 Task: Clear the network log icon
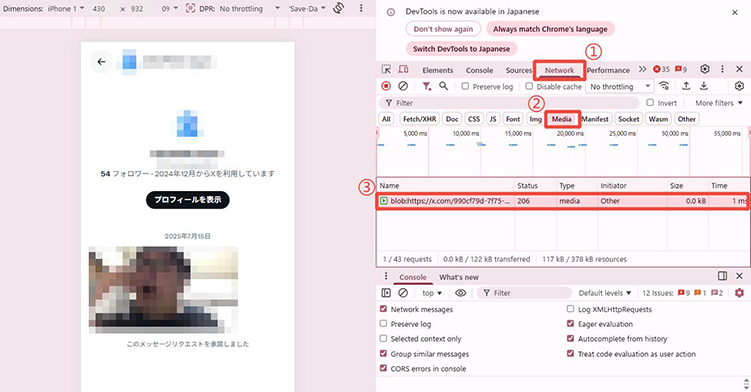(x=403, y=86)
